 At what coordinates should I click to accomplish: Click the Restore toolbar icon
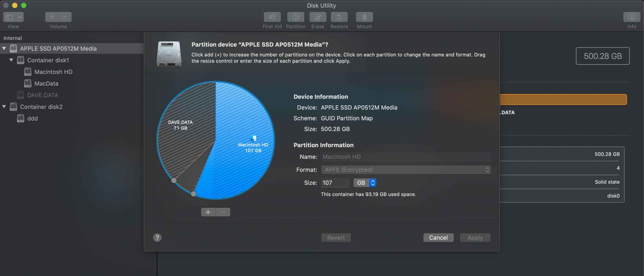click(x=339, y=17)
